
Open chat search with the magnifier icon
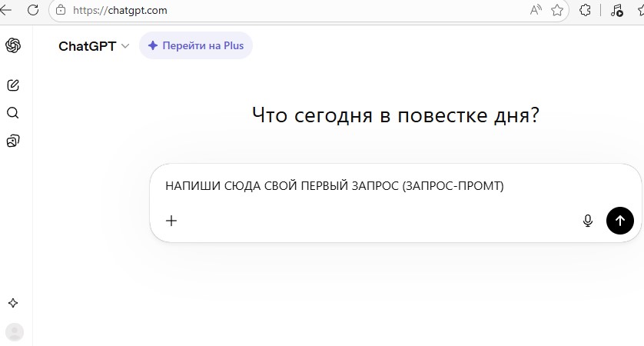click(x=13, y=112)
